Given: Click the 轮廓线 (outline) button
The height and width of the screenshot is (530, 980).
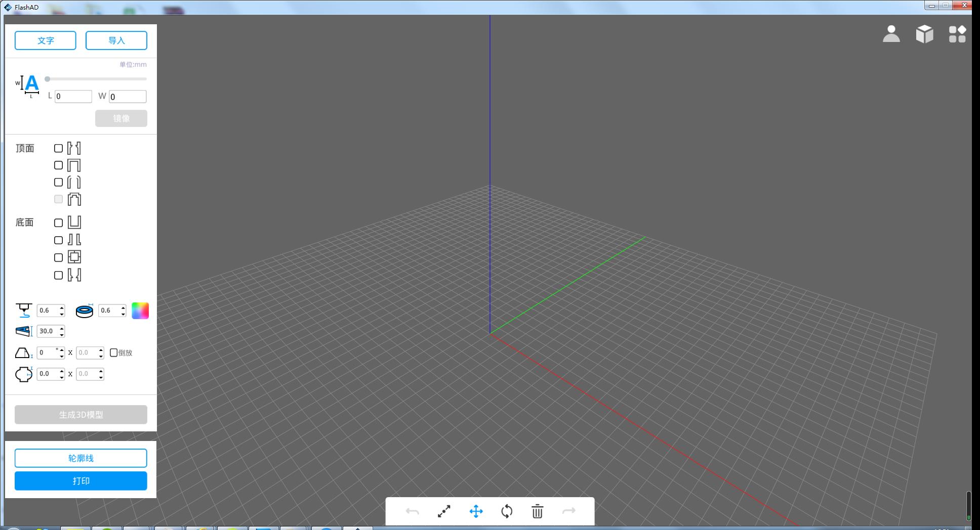Looking at the screenshot, I should click(x=81, y=458).
